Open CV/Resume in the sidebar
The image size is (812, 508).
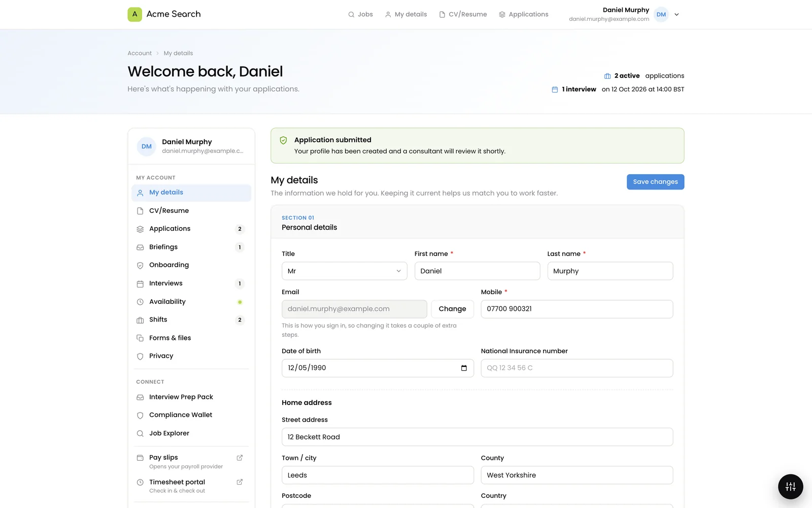click(191, 211)
